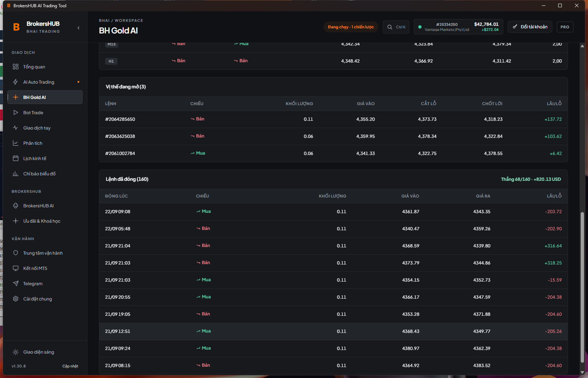
Task: Open Phân tích chart icon
Action: pos(16,143)
